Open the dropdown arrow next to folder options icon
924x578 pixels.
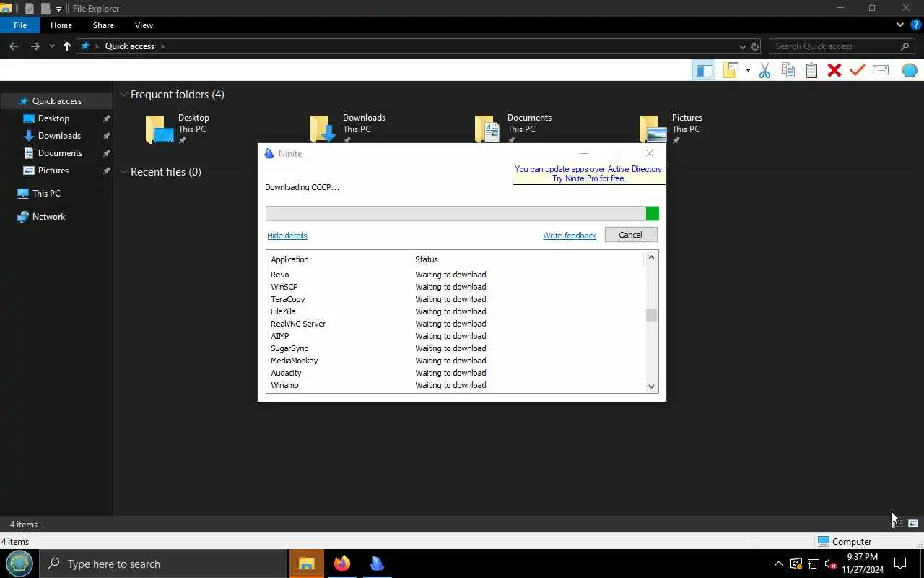click(748, 70)
